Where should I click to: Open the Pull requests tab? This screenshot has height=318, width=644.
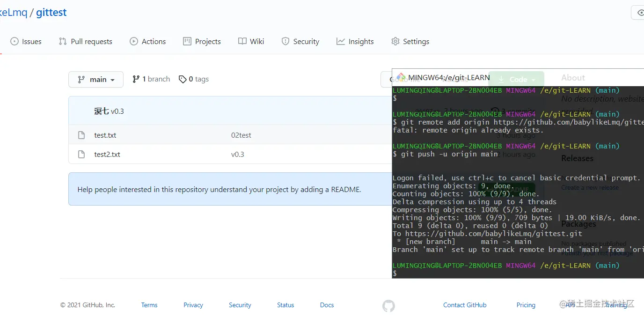pyautogui.click(x=86, y=41)
